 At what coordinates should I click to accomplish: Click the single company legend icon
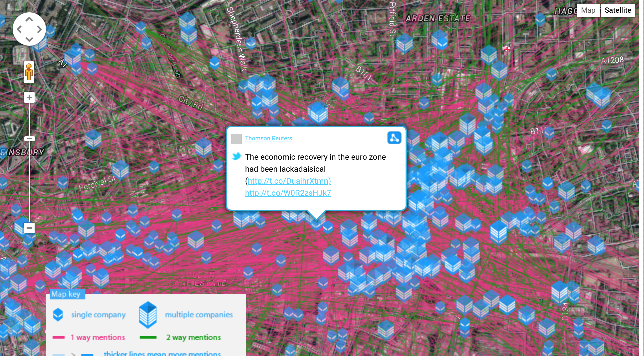tap(58, 315)
